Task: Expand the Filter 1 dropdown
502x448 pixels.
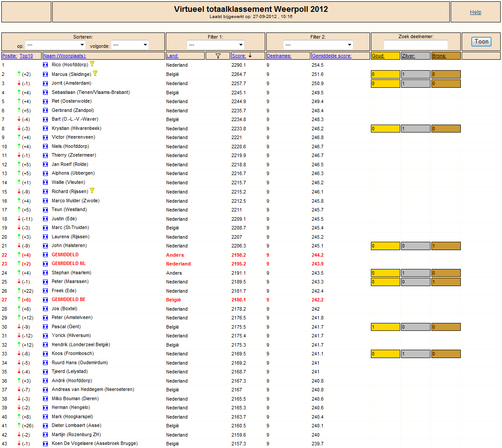Action: (215, 45)
